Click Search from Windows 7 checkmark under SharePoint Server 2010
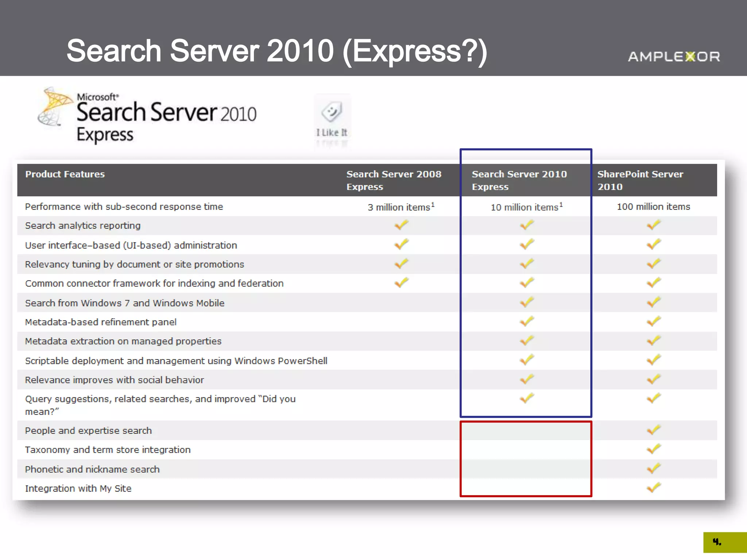The height and width of the screenshot is (560, 747). click(654, 302)
